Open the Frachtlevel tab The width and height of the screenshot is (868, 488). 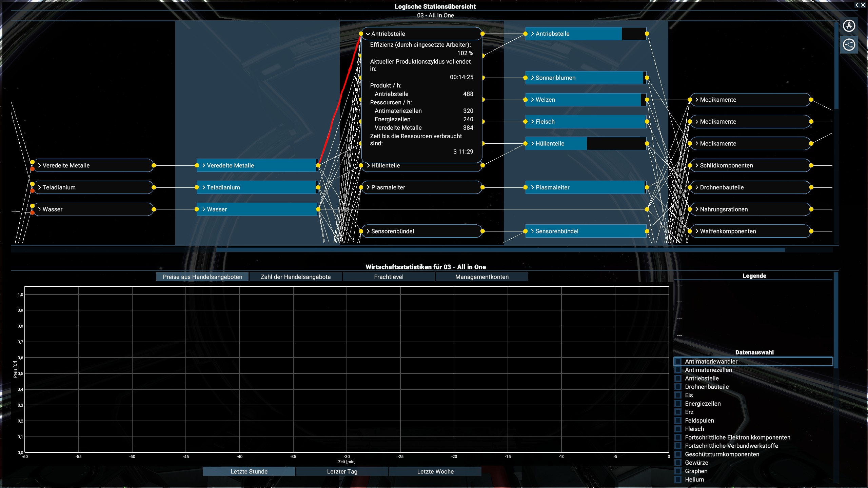pyautogui.click(x=389, y=277)
